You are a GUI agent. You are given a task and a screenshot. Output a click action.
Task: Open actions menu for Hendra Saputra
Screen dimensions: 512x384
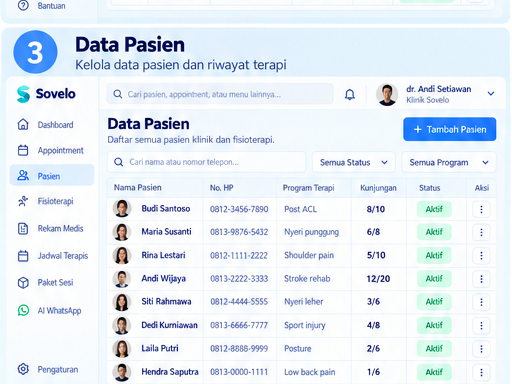(x=481, y=372)
